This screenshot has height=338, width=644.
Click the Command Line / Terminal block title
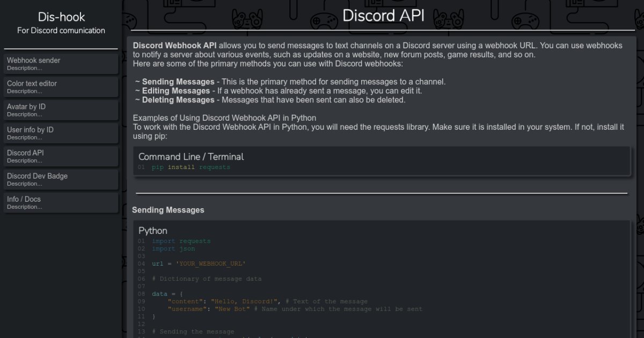[191, 157]
